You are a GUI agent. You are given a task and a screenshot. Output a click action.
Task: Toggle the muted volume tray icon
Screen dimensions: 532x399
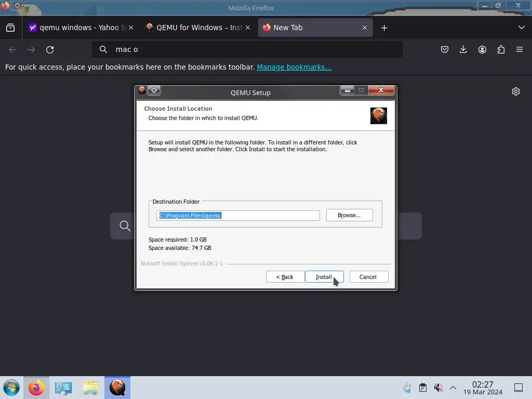click(x=438, y=388)
